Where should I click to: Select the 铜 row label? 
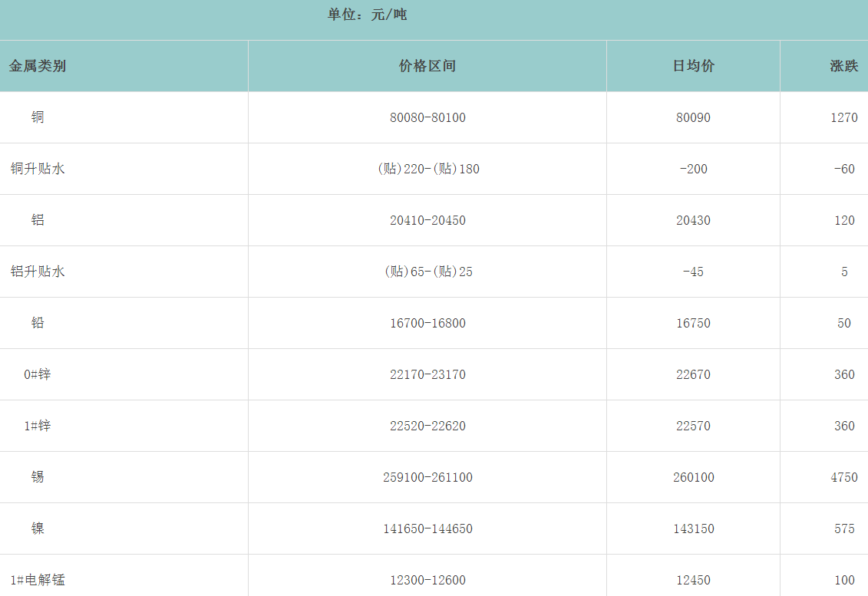coord(38,117)
